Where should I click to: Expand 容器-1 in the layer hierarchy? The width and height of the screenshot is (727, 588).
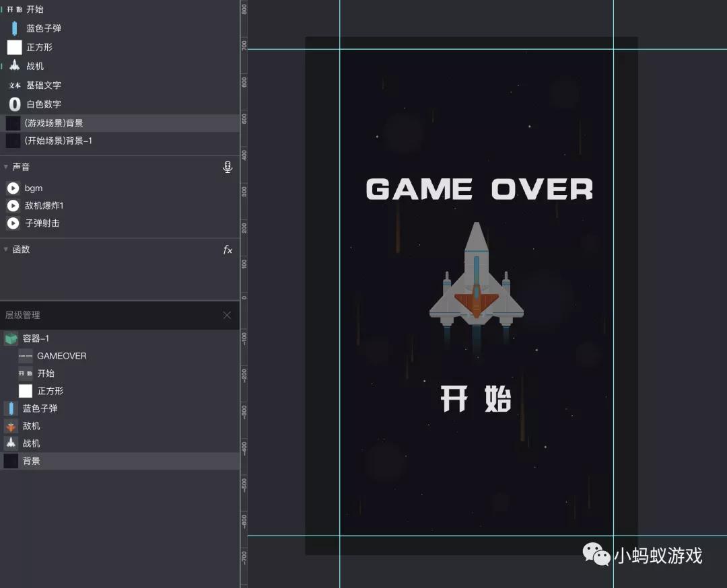point(11,338)
